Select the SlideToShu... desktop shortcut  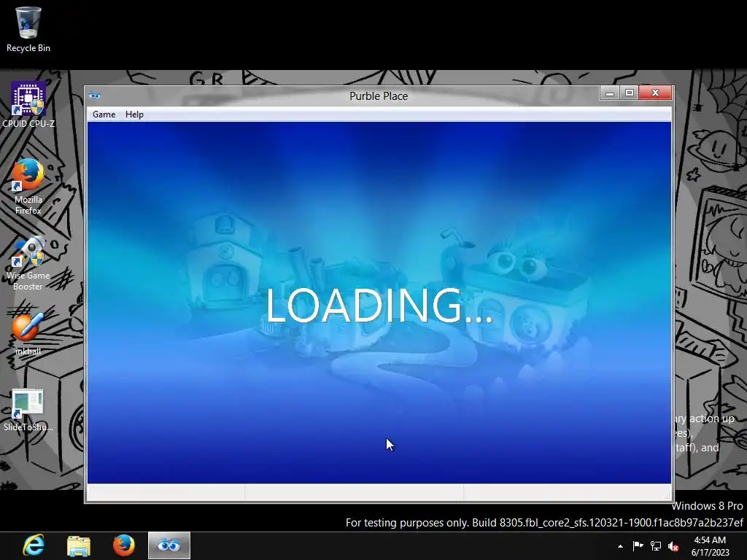pyautogui.click(x=28, y=411)
